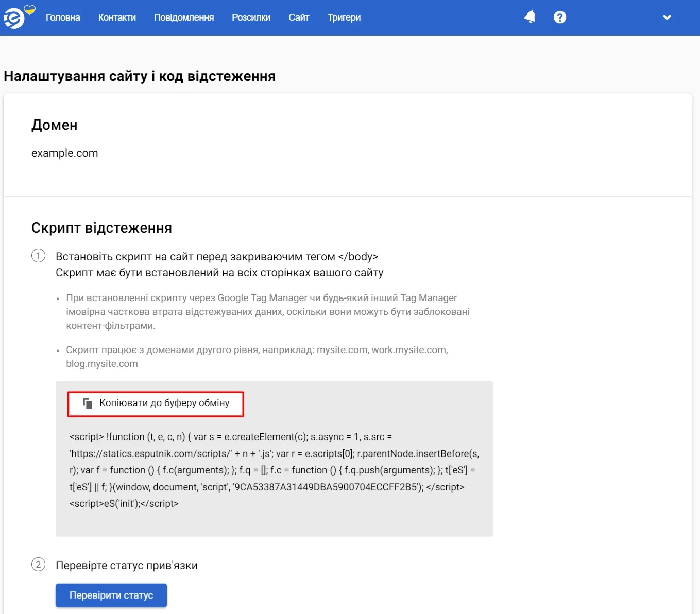Click Копіювати до буферу обміну button
This screenshot has height=614, width=700.
pyautogui.click(x=156, y=404)
